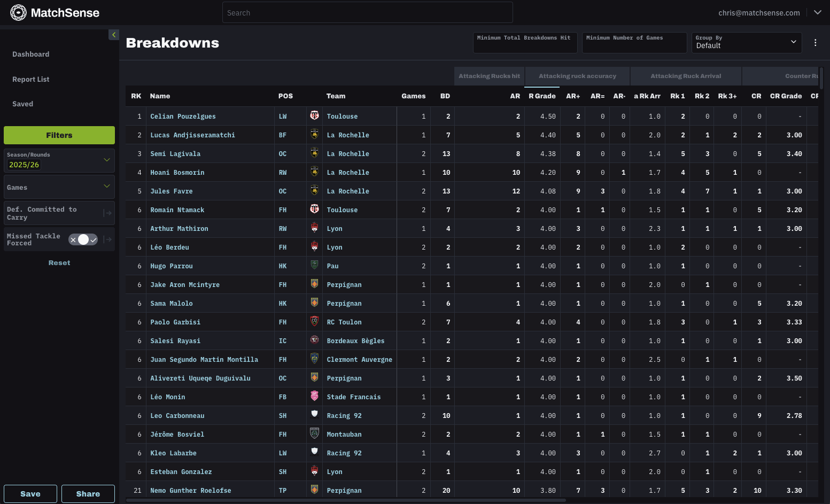Image resolution: width=830 pixels, height=504 pixels.
Task: Toggle the Missed Tackle Forced switch
Action: tap(83, 240)
